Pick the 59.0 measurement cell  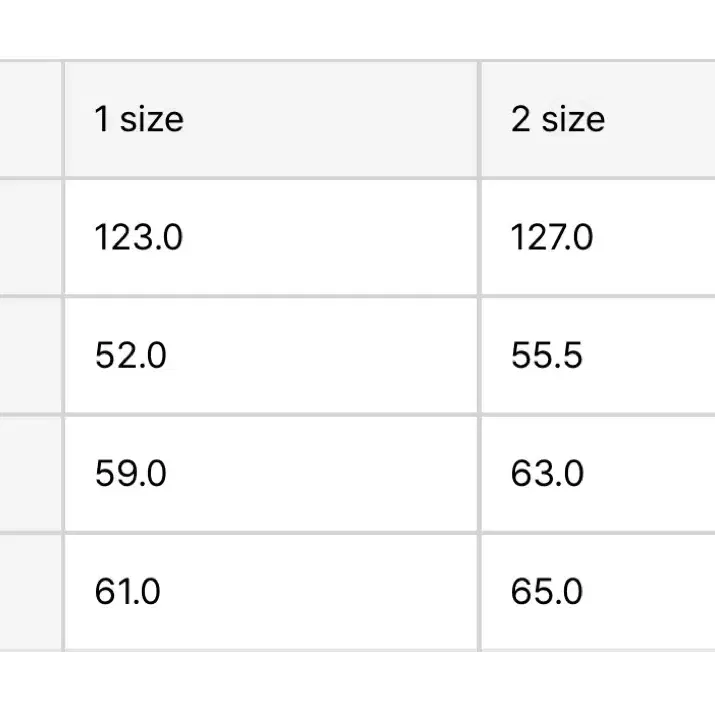[x=271, y=474]
